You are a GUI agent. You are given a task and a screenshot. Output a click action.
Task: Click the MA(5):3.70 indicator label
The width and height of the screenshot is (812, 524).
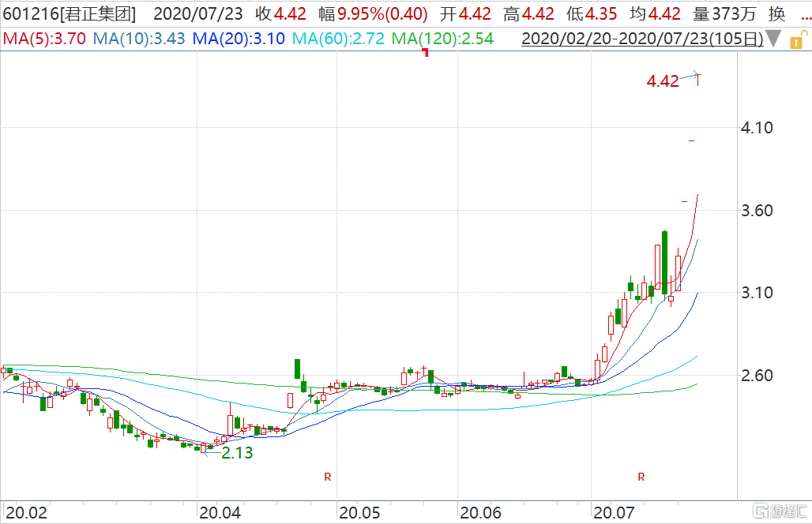[x=44, y=39]
